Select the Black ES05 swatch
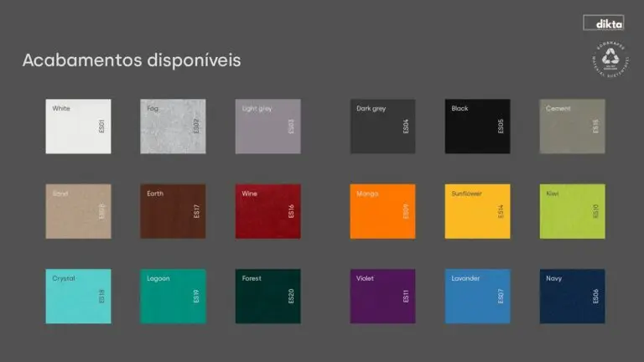The image size is (644, 362). click(x=477, y=127)
